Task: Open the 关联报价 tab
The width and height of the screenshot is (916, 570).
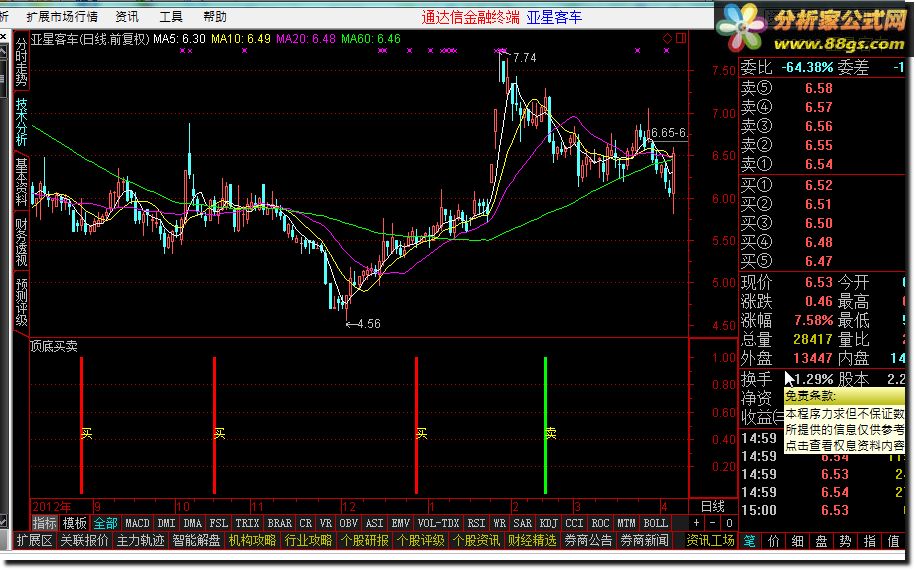Action: tap(85, 541)
